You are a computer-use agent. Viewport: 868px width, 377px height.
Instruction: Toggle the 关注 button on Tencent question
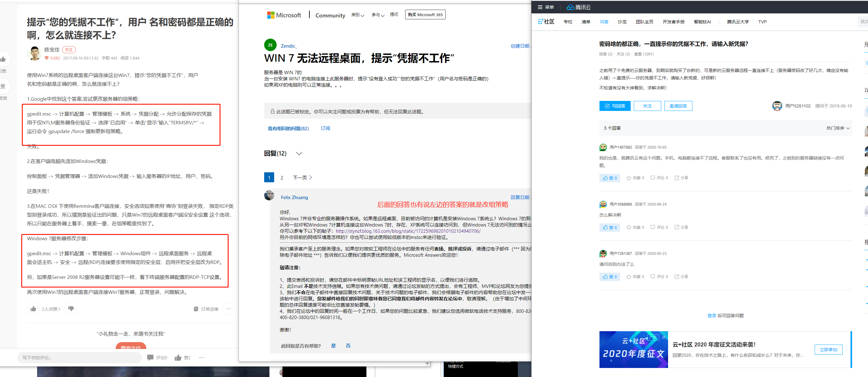tap(647, 106)
